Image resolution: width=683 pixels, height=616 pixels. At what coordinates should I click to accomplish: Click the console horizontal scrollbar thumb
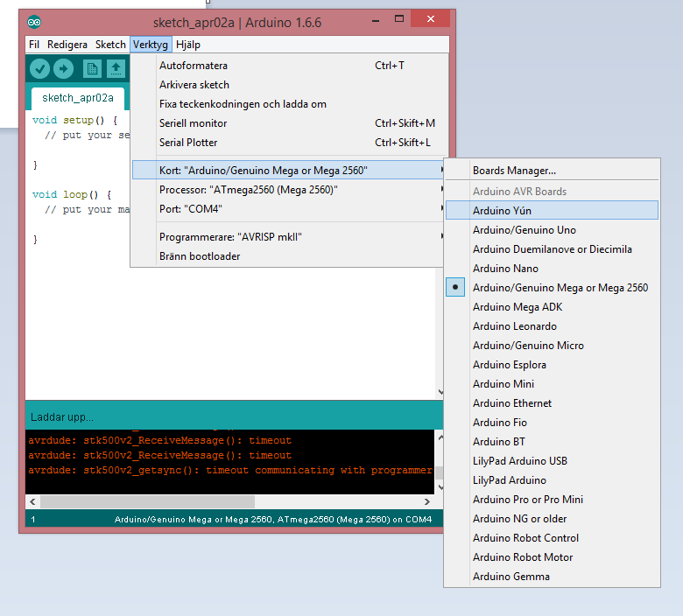click(148, 501)
